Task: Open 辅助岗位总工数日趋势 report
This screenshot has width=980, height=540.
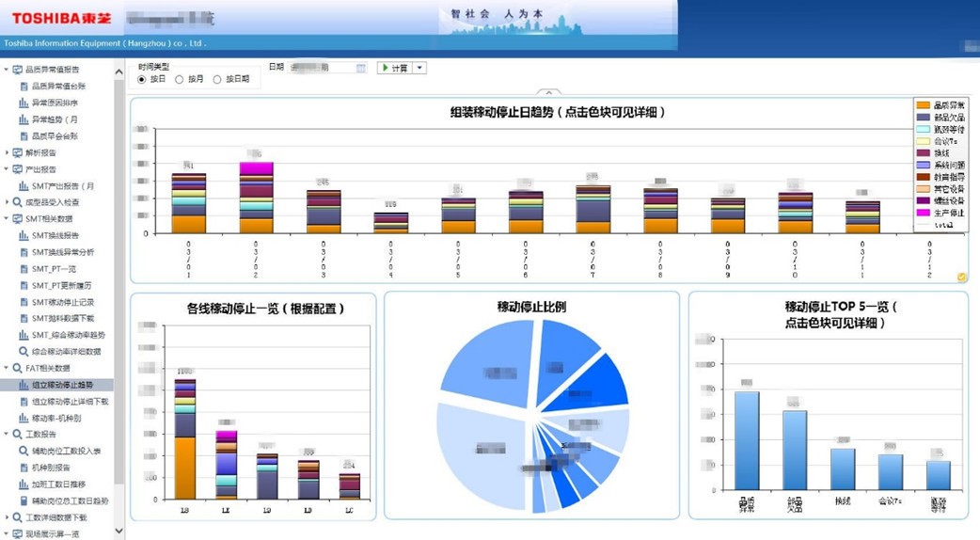Action: 69,501
